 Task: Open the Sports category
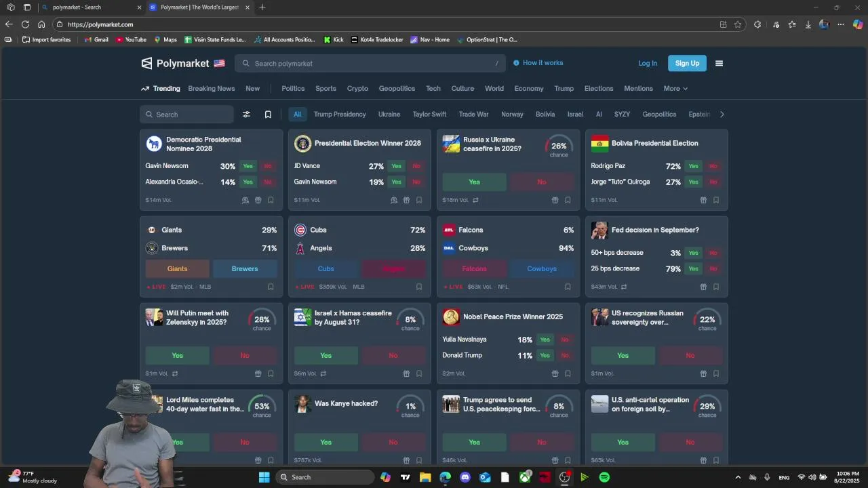[x=325, y=89]
